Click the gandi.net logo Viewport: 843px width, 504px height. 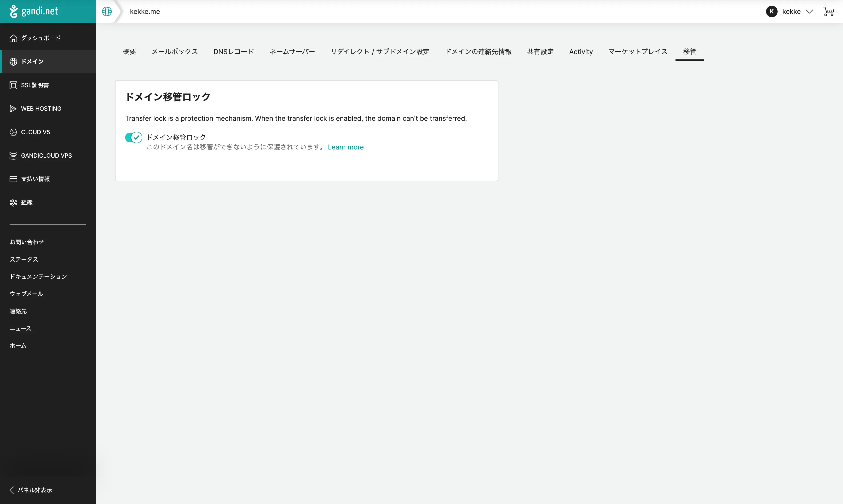(x=34, y=11)
